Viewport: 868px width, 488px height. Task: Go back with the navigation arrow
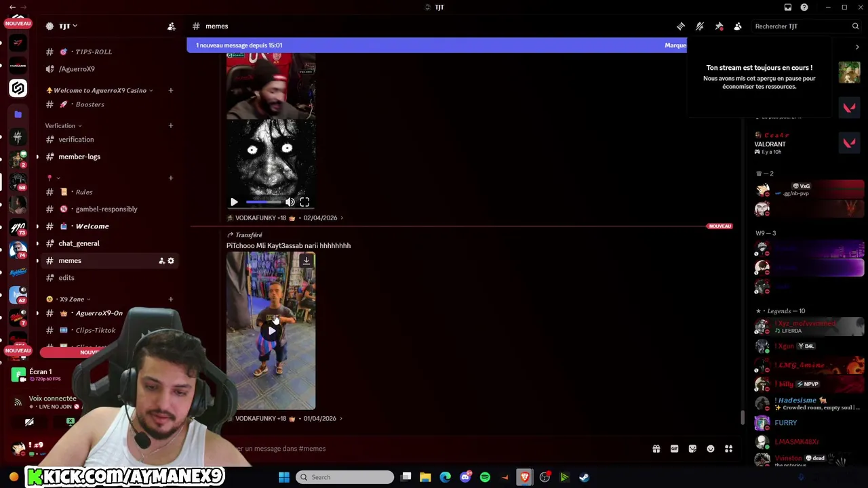coord(12,7)
